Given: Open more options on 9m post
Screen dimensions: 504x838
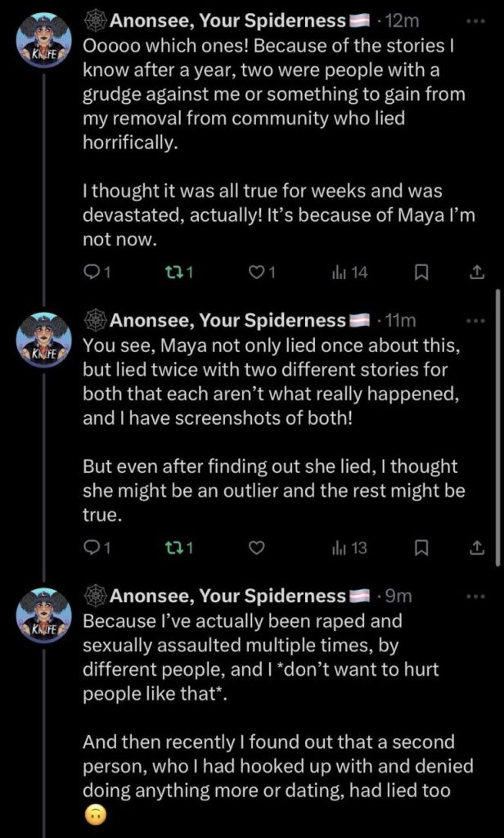Looking at the screenshot, I should [x=475, y=596].
